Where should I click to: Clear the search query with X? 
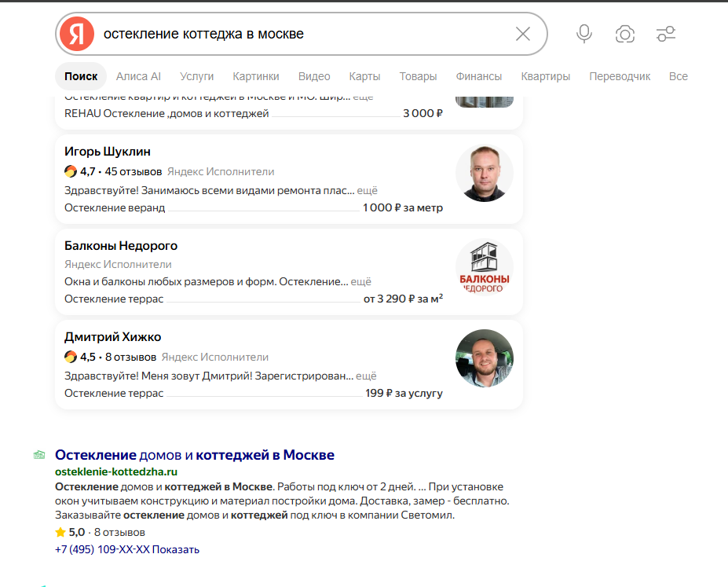[x=523, y=34]
